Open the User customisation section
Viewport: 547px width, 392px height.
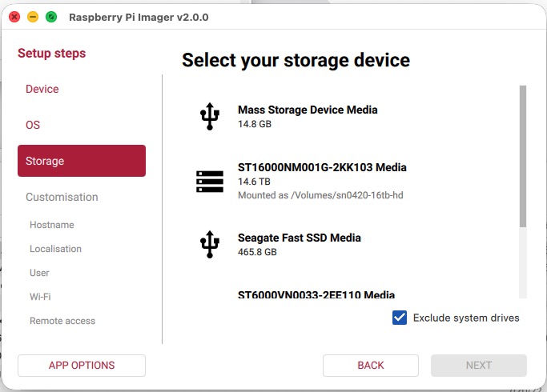[x=39, y=273]
